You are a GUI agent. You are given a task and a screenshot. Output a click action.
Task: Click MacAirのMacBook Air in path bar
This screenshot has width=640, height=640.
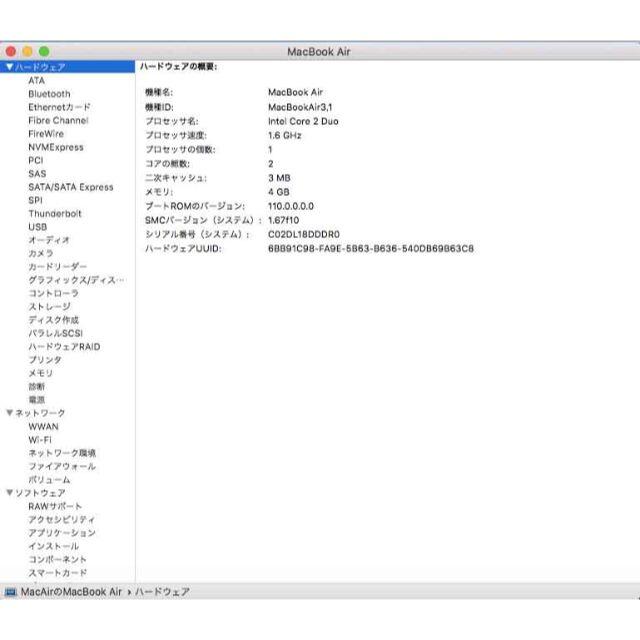click(x=71, y=591)
